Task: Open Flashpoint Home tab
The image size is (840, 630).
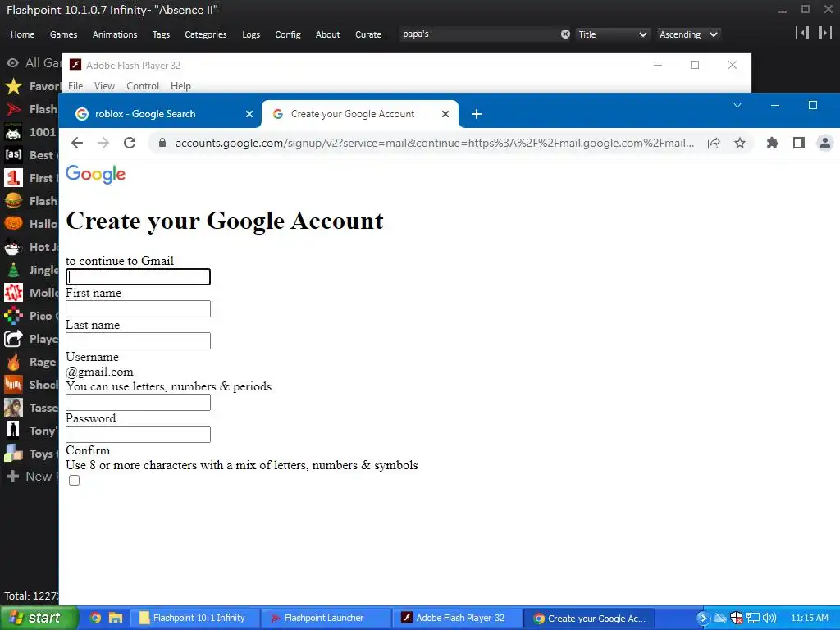Action: 22,34
